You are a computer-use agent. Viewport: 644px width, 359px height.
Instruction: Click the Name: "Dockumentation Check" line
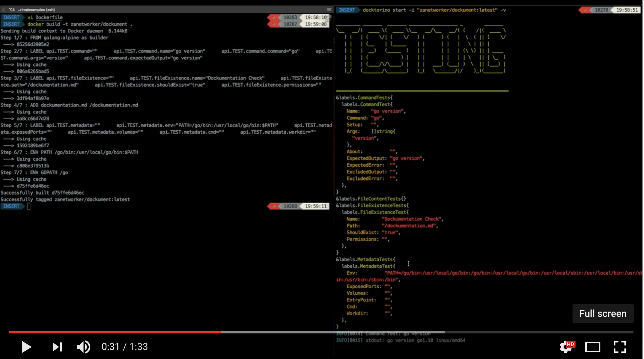(395, 219)
